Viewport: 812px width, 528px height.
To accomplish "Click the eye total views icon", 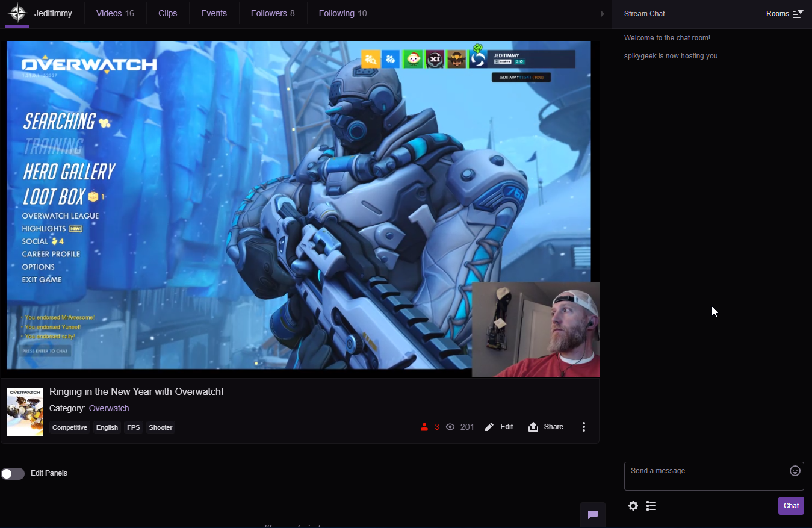I will pos(450,427).
